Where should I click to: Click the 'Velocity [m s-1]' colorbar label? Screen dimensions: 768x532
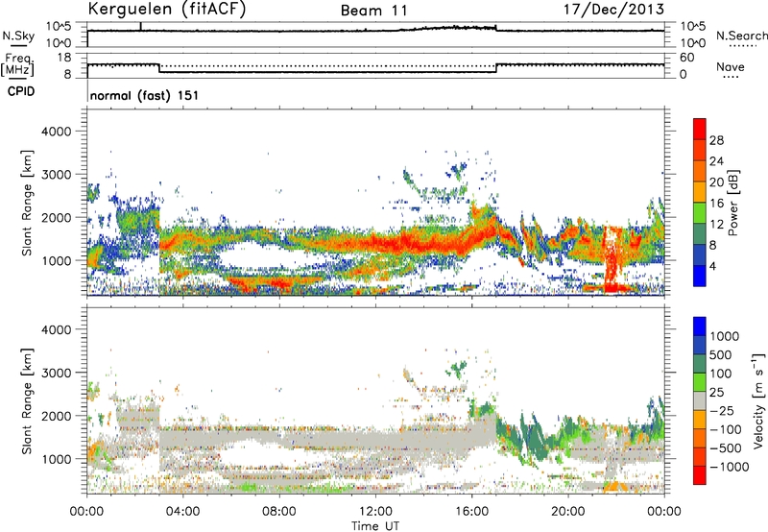pos(758,400)
